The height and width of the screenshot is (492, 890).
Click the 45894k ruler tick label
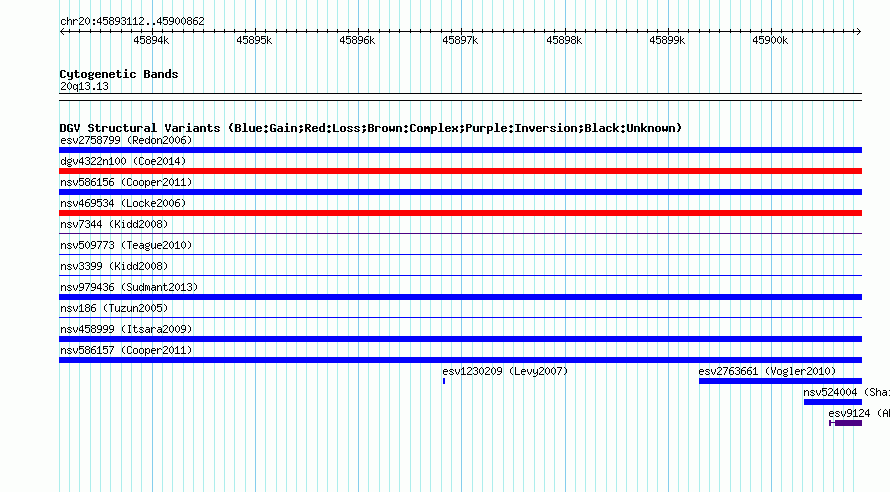151,40
